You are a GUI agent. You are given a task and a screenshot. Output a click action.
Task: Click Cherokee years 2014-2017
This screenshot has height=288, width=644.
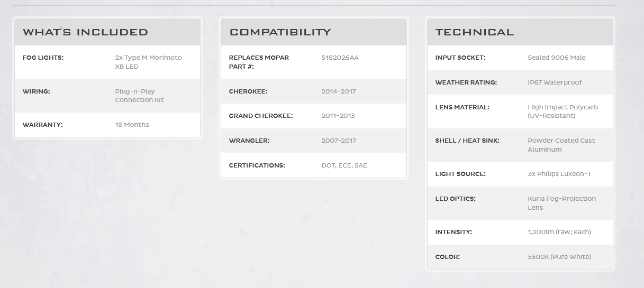(x=338, y=91)
